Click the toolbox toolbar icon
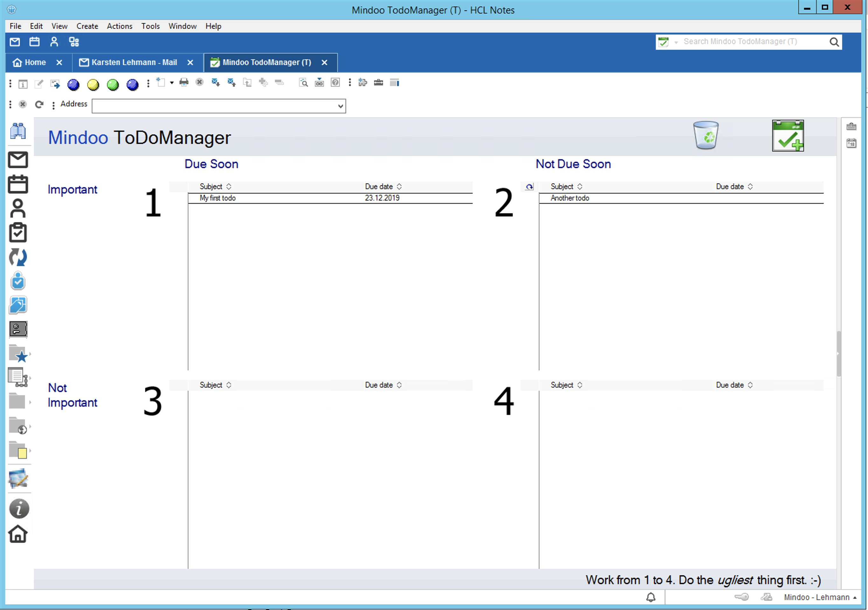 [x=378, y=82]
